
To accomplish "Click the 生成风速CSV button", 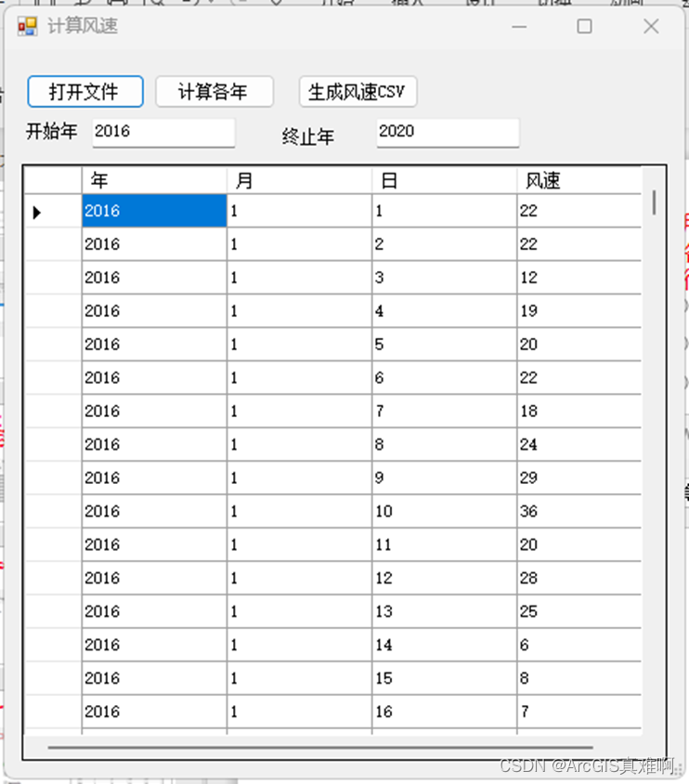I will tap(357, 92).
